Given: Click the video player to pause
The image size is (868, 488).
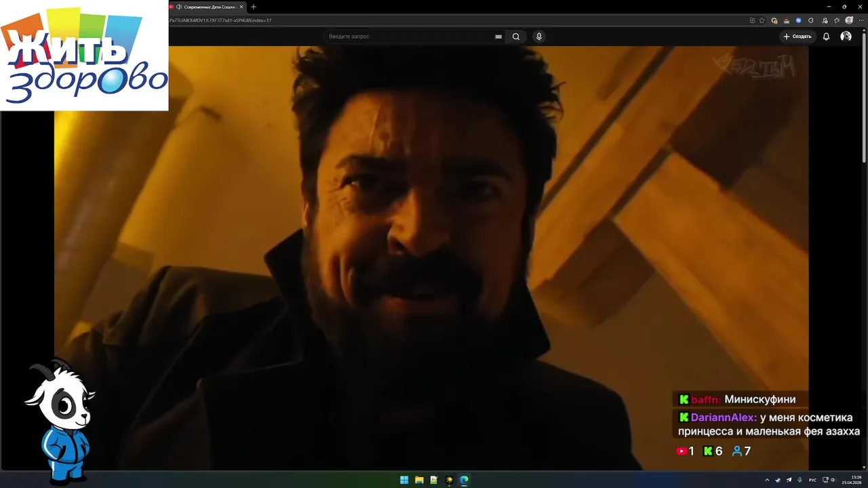Looking at the screenshot, I should 431,258.
